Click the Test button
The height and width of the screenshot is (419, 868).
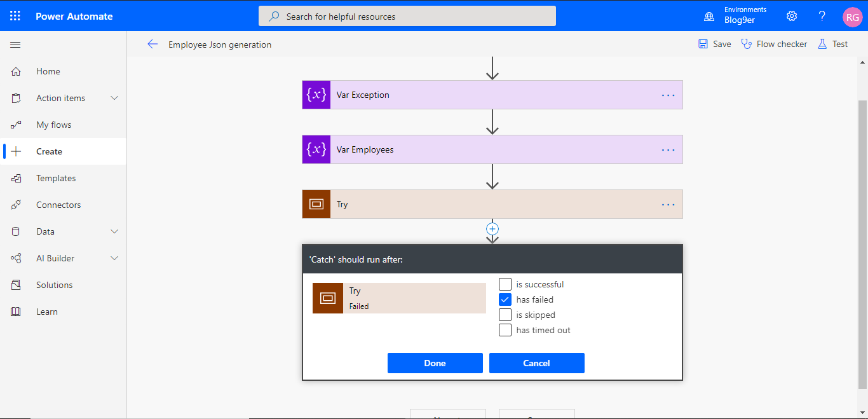click(x=832, y=44)
